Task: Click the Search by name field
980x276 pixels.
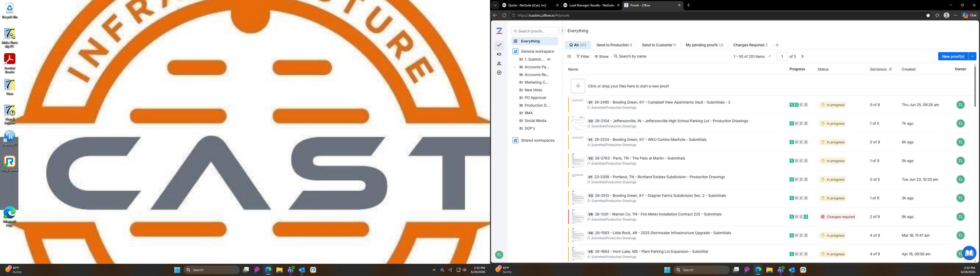Action: 630,56
